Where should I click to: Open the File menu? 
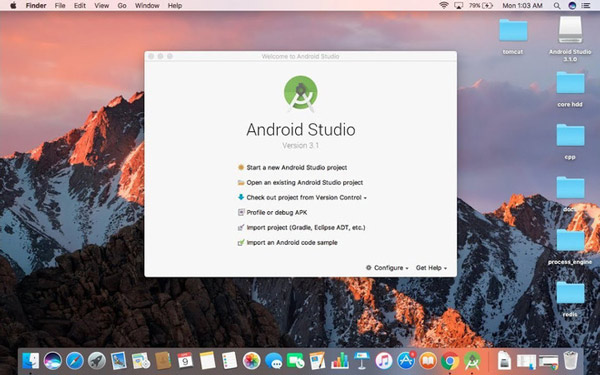60,5
